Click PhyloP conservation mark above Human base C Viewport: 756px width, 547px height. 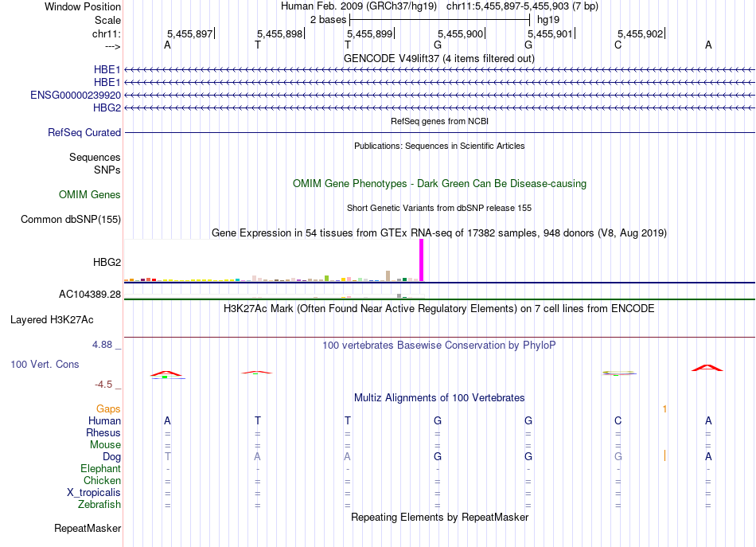619,373
